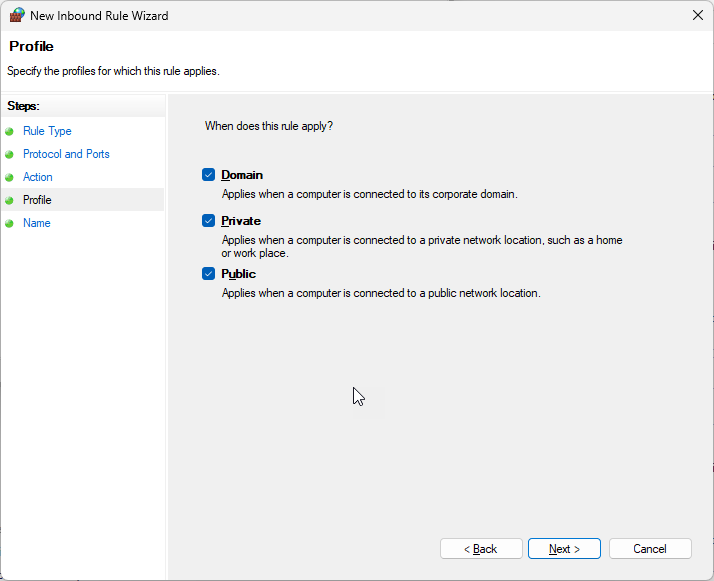Click Next to continue the wizard
Viewport: 714px width, 581px height.
[564, 549]
